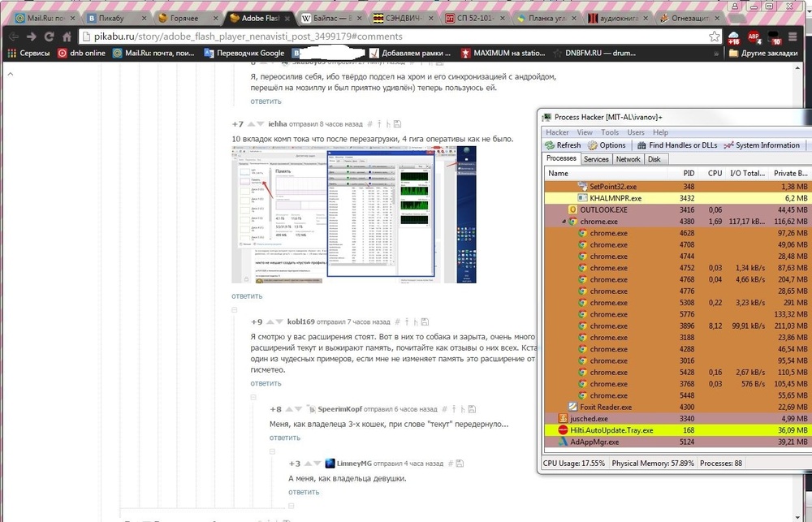812x522 pixels.
Task: Collapse the thread under iehha comment
Action: coord(234,310)
